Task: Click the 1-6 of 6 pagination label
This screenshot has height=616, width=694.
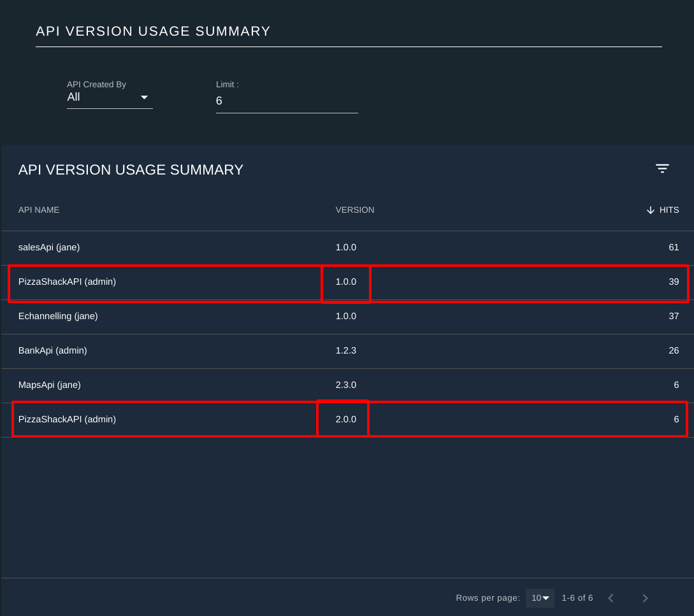Action: click(x=577, y=598)
